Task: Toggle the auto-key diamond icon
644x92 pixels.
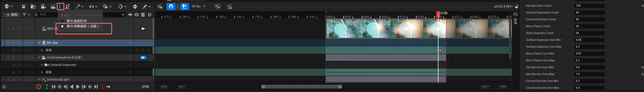Action: (x=135, y=6)
